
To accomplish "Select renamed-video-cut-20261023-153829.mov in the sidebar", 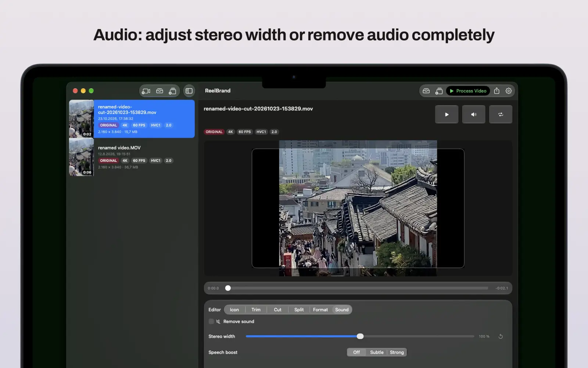I will pyautogui.click(x=132, y=119).
